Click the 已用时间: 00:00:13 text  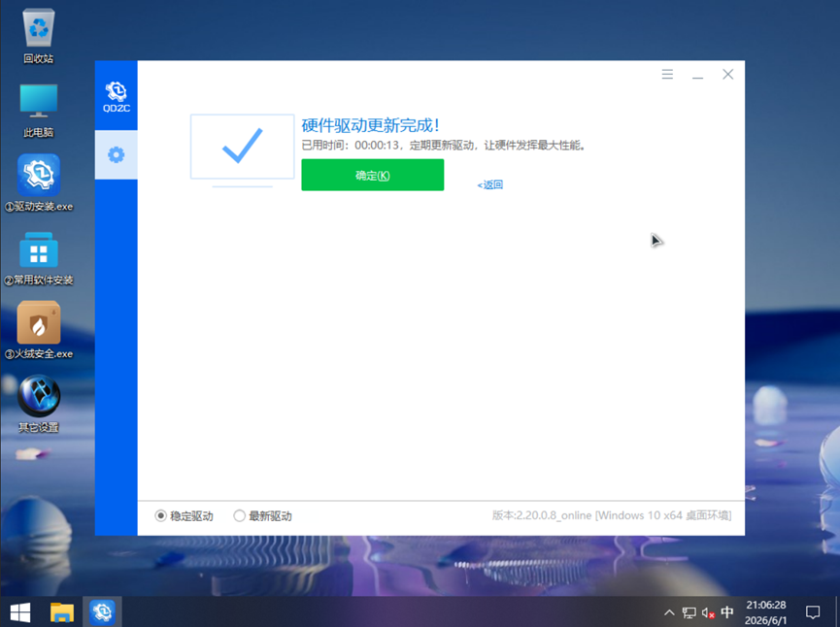351,146
